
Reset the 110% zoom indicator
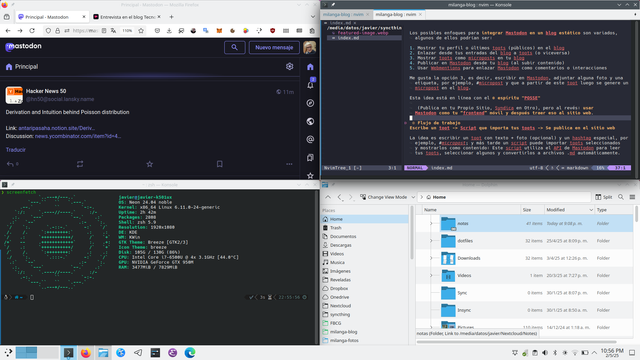[127, 31]
